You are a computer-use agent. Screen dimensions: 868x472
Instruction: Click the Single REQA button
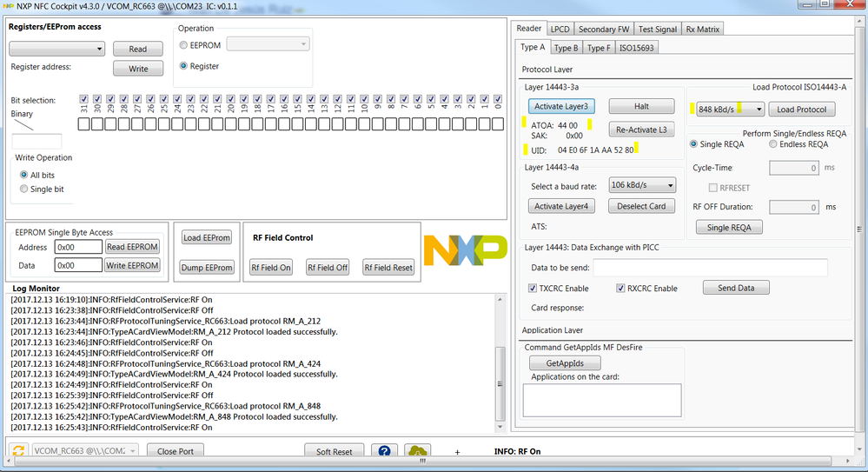(729, 227)
